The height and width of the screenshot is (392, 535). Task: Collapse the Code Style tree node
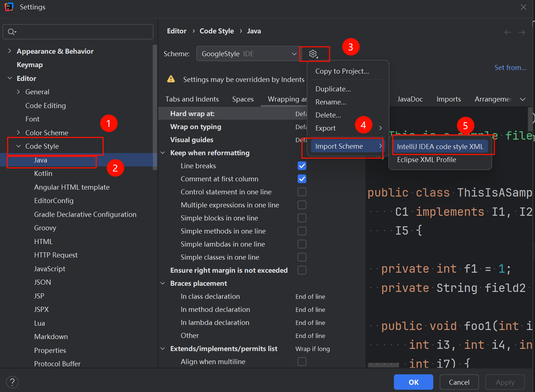pyautogui.click(x=18, y=146)
